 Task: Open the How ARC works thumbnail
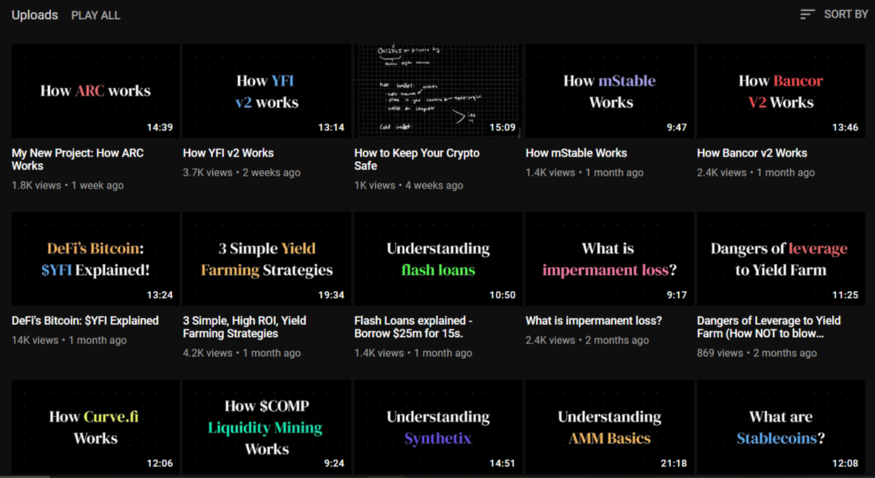click(95, 91)
